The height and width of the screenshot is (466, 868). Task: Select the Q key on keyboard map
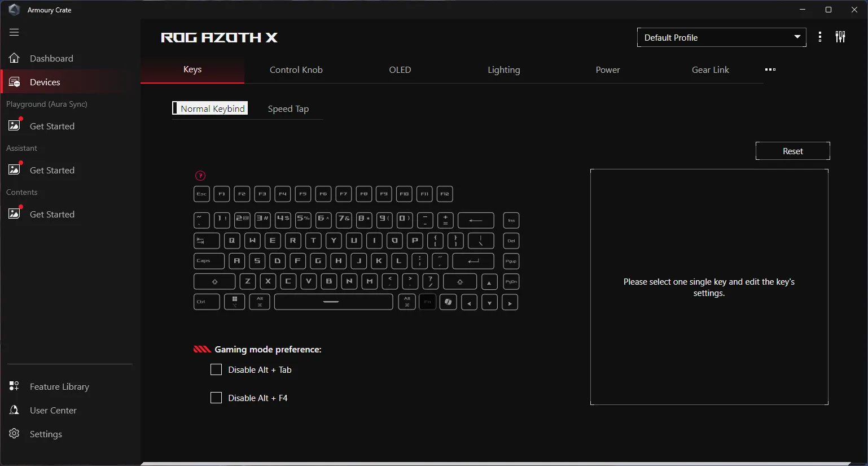(232, 241)
